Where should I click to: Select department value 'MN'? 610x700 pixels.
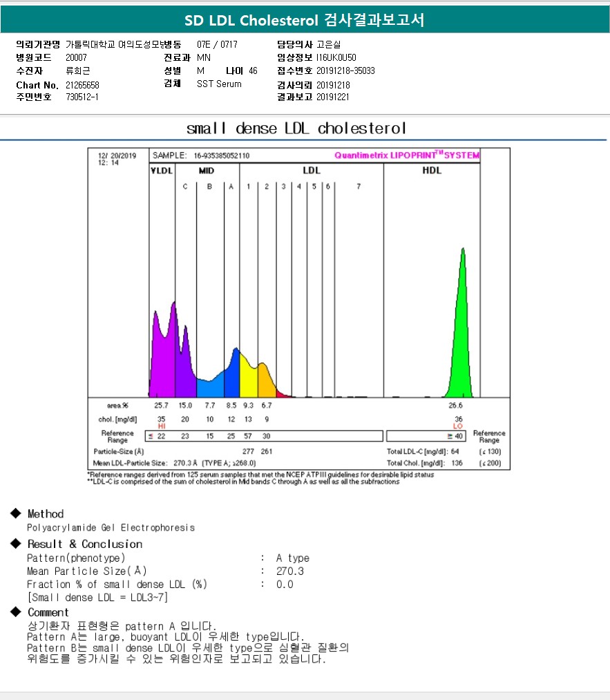click(x=204, y=57)
